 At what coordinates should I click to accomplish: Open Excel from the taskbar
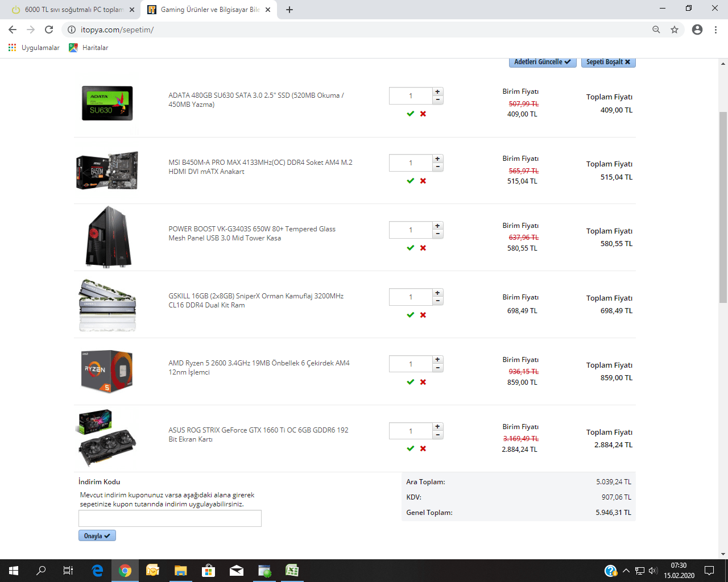coord(292,571)
